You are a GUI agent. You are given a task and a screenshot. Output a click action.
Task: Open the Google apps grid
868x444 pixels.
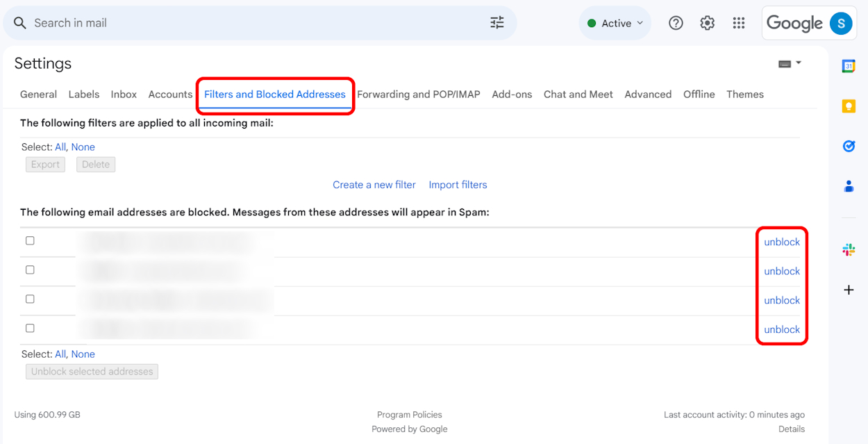click(738, 22)
